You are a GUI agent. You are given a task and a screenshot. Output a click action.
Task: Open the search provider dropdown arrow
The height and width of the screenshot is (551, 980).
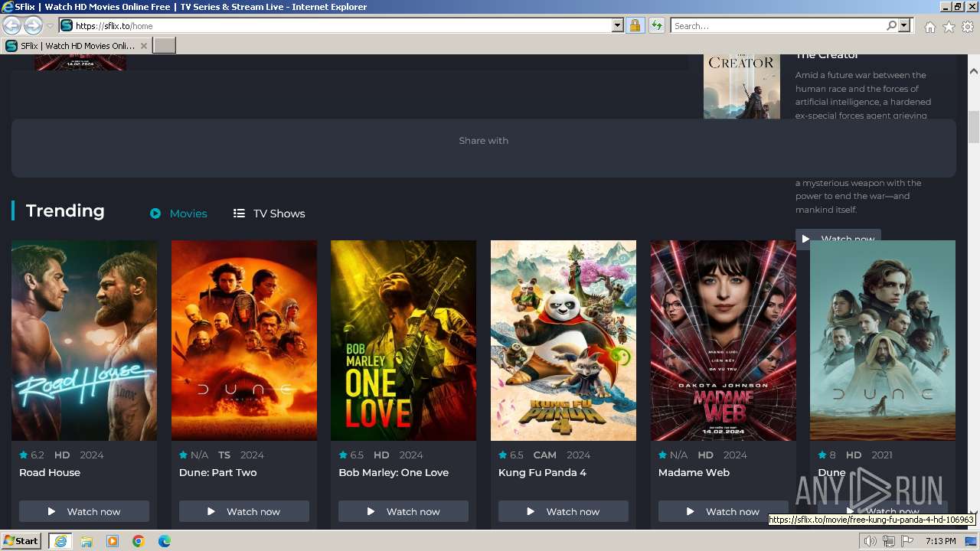[x=904, y=25]
